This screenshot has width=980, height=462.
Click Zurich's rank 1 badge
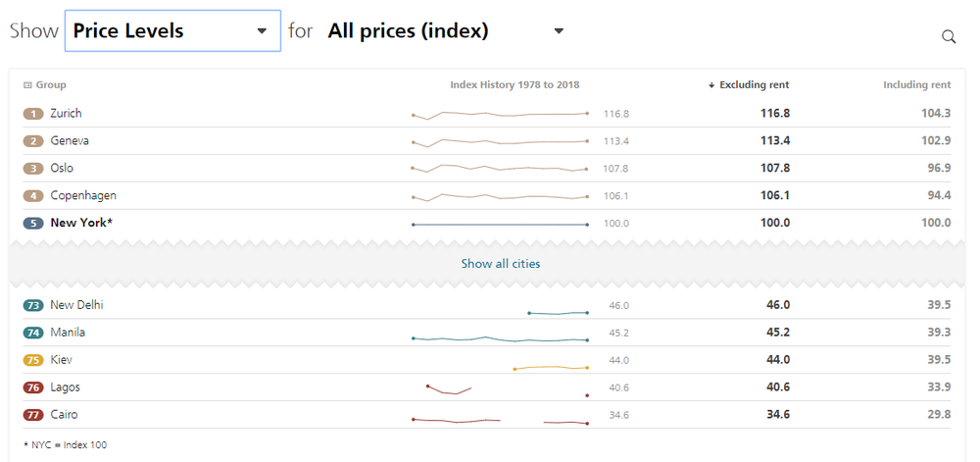tap(33, 114)
